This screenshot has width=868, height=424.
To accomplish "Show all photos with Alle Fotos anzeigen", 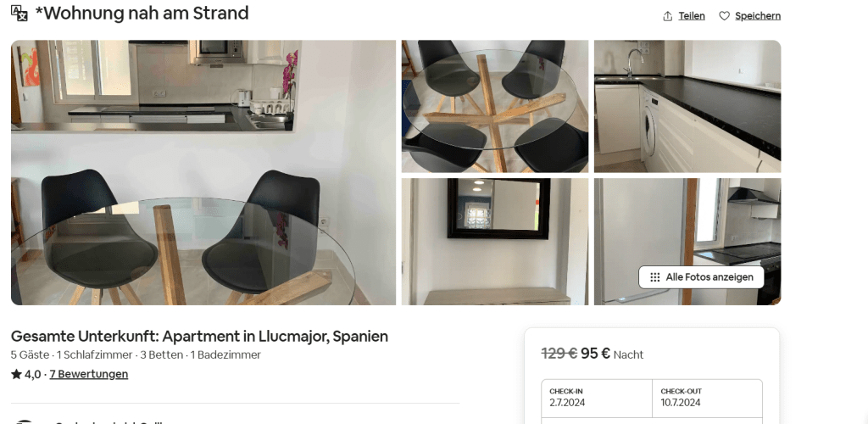I will (x=701, y=277).
